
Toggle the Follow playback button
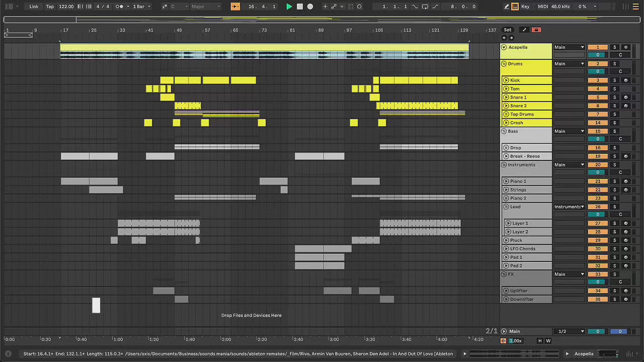(235, 7)
